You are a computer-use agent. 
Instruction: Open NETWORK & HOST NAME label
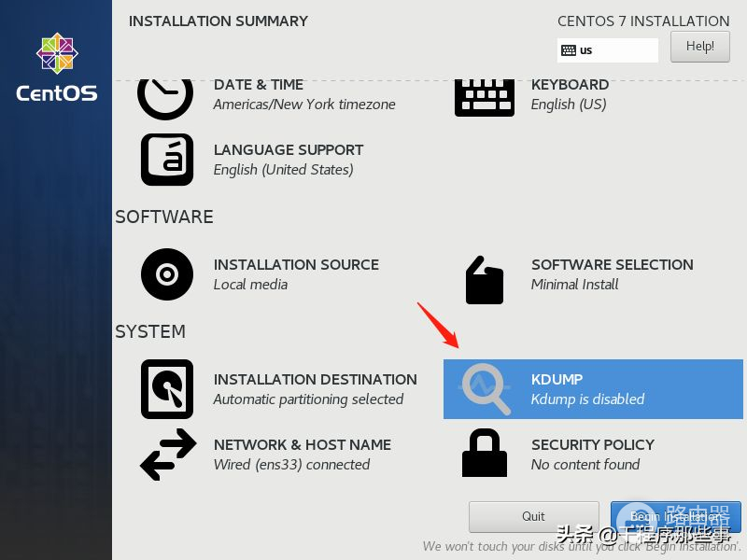303,445
